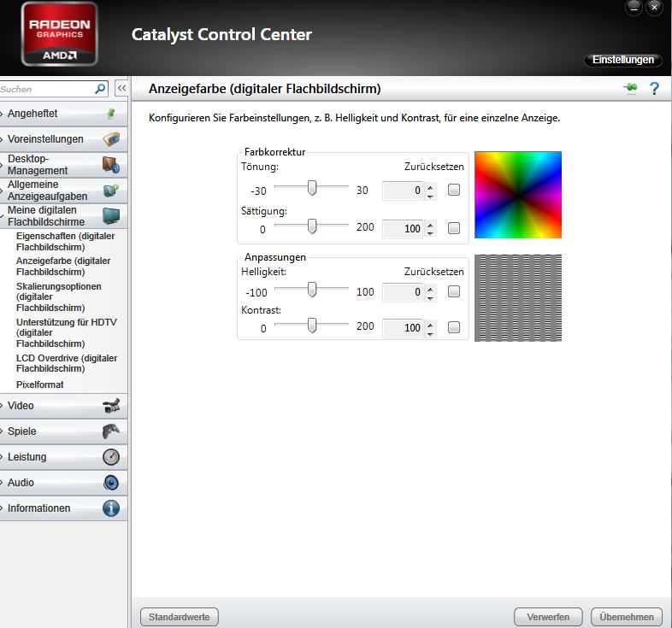Open Skalierungsoptionen (digitaler Flachbildschirm)

[59, 296]
